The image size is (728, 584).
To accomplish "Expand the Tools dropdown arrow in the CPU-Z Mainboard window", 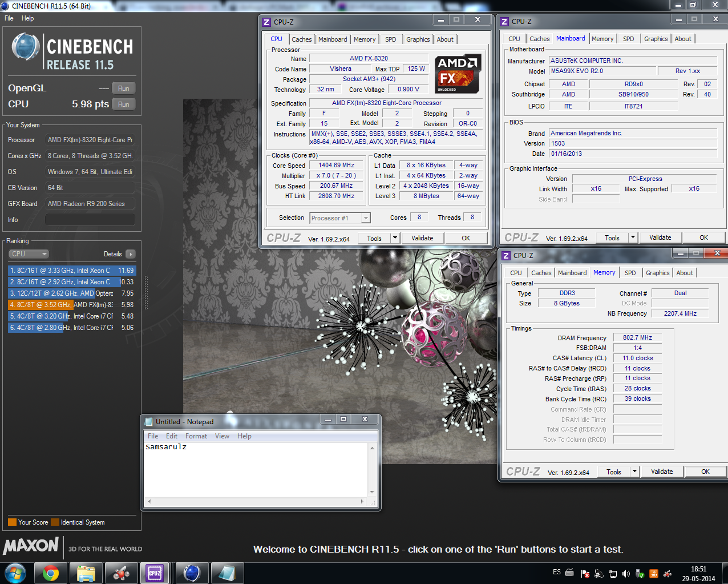I will click(x=633, y=237).
